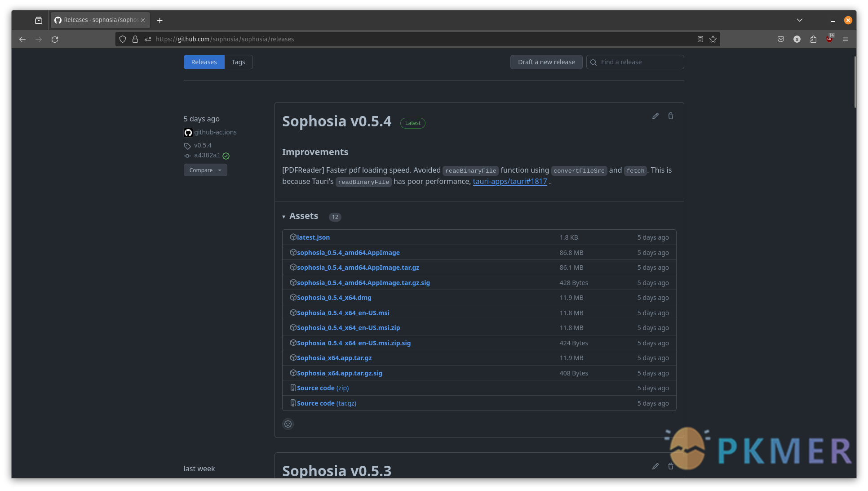Click the tag icon next to v0.5.4
Screen dimensions: 868x491
[187, 145]
